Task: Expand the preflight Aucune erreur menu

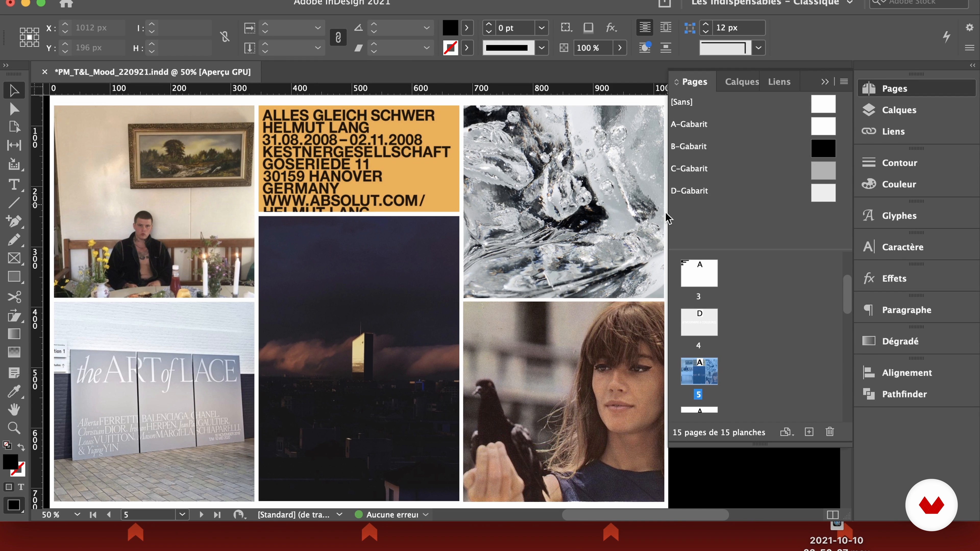Action: coord(426,515)
